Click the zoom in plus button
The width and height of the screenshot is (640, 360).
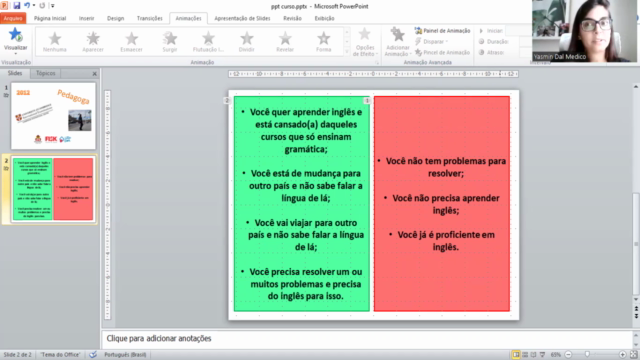(x=622, y=355)
